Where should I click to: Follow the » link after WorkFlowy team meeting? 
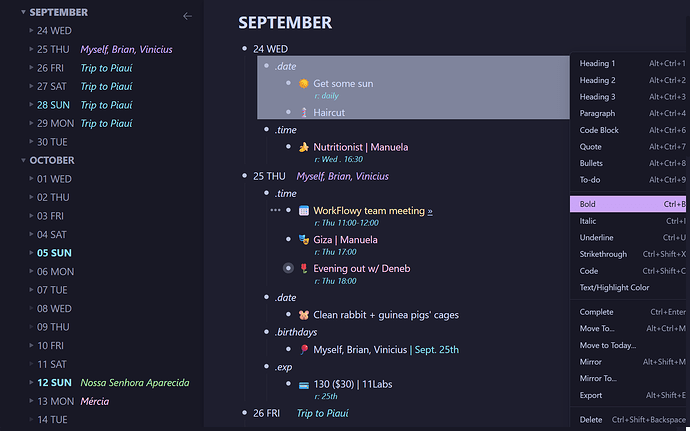point(429,211)
